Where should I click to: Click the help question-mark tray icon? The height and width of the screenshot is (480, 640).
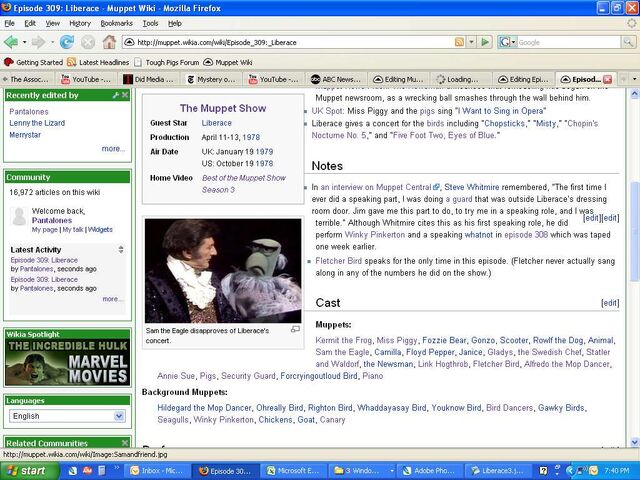click(x=543, y=471)
